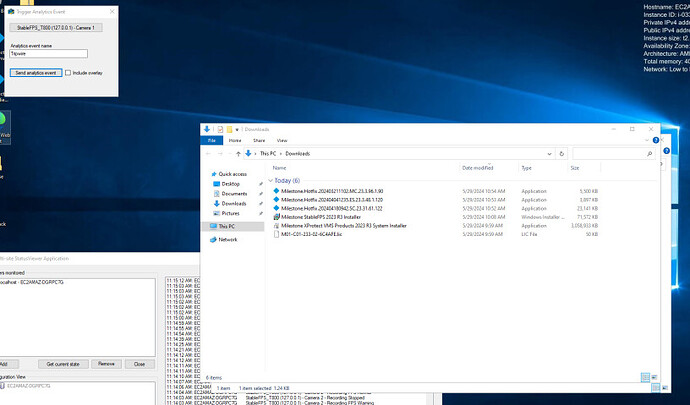Select the M01-C01-233-02 .lic file
Screen dimensions: 690x405
point(312,234)
